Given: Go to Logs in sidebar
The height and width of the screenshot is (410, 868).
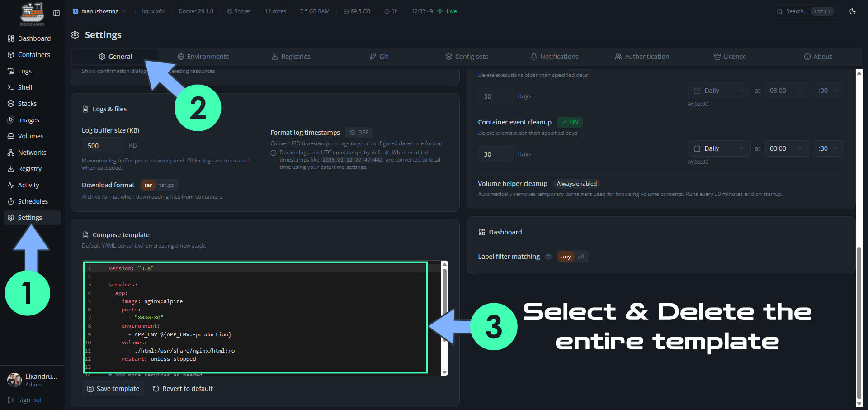Looking at the screenshot, I should 32,71.
